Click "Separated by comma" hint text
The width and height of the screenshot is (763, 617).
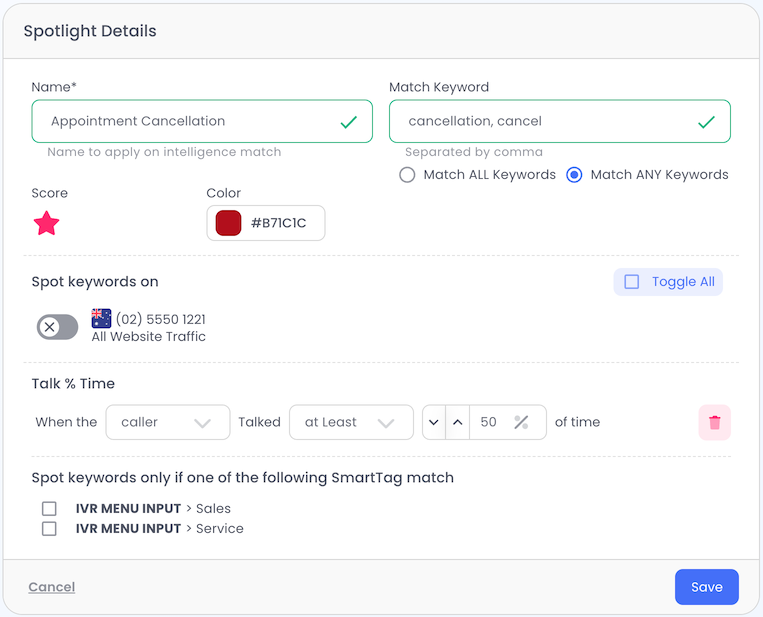pyautogui.click(x=473, y=152)
